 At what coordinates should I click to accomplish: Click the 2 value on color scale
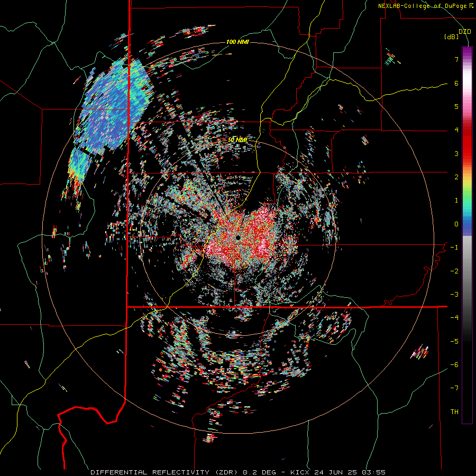pyautogui.click(x=456, y=177)
